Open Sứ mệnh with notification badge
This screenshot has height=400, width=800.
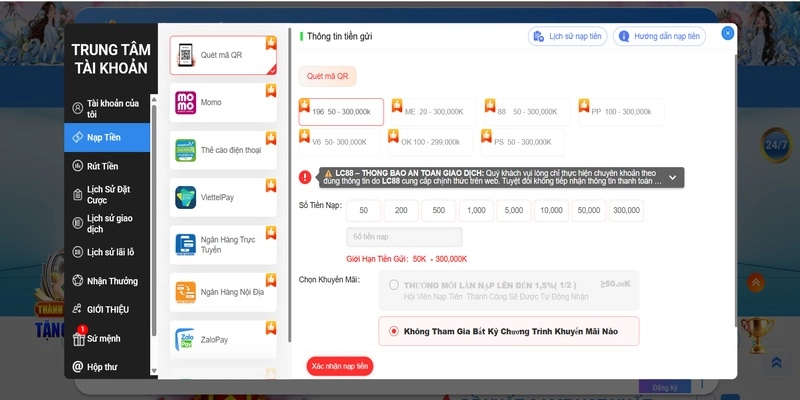[x=107, y=338]
